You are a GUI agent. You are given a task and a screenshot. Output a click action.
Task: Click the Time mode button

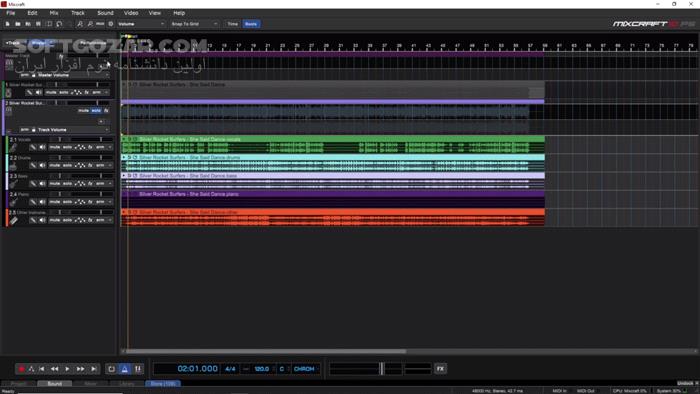233,24
